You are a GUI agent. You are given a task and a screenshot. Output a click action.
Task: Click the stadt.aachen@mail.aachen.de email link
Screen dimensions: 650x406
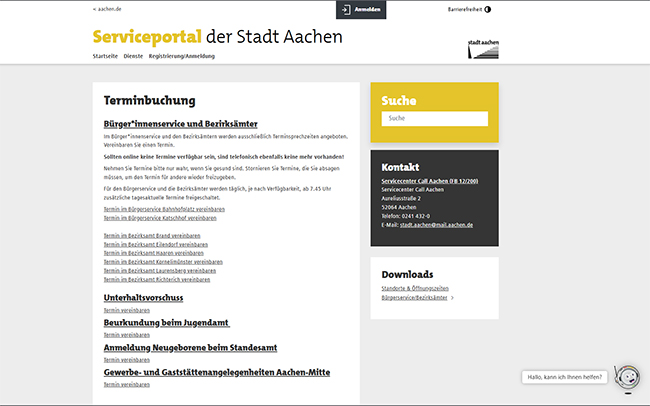tap(436, 225)
